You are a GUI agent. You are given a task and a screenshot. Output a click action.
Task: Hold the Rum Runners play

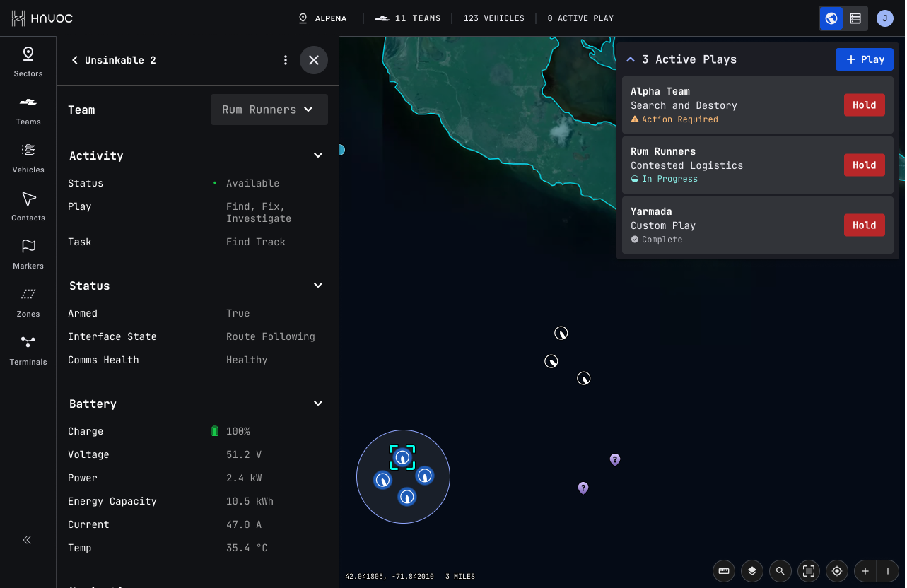865,165
